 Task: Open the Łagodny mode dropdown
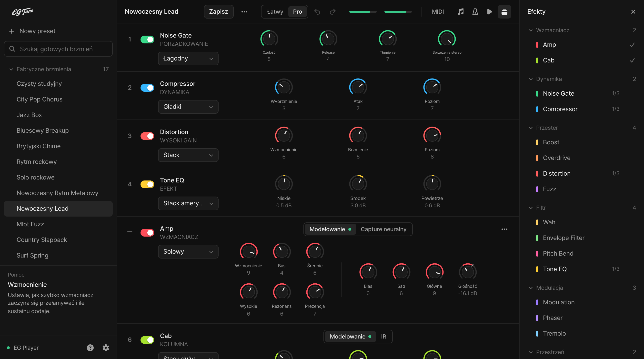coord(188,59)
